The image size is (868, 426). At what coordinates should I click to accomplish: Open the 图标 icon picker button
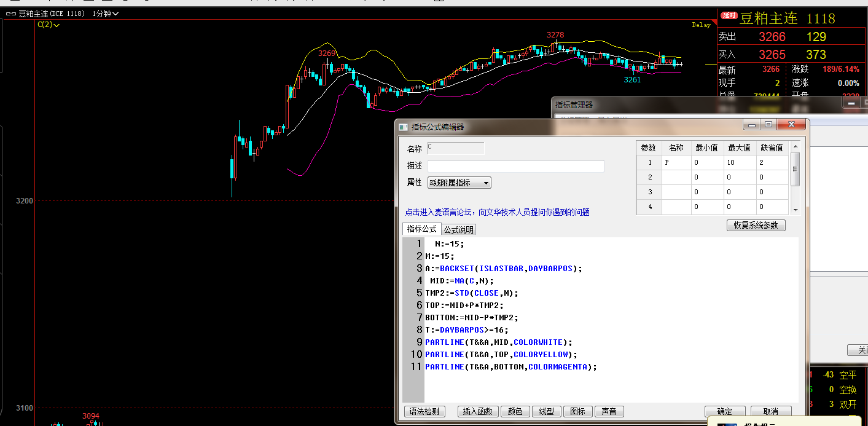577,411
